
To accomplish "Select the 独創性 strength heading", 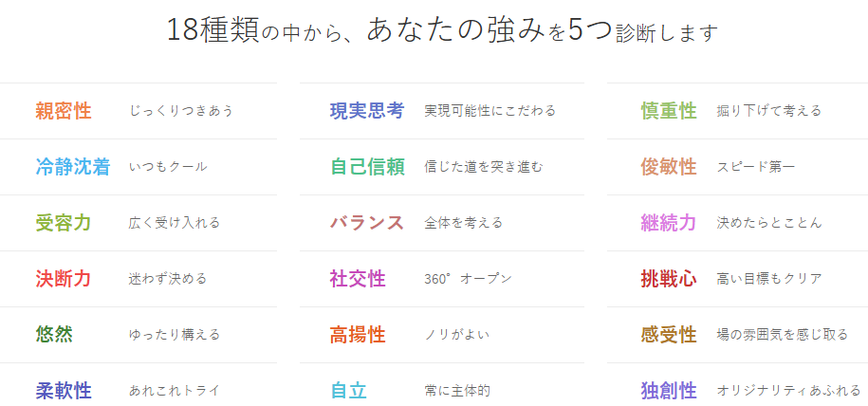I will click(x=669, y=390).
